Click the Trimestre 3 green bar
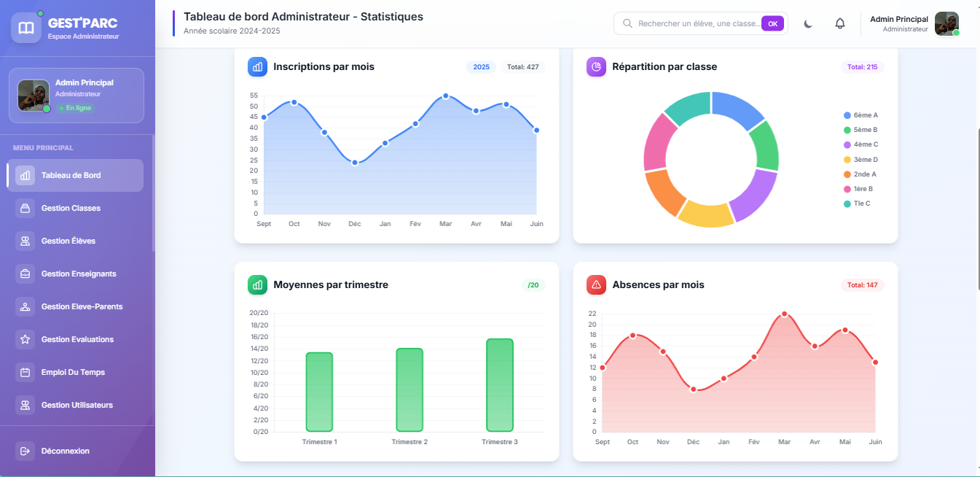 [500, 385]
